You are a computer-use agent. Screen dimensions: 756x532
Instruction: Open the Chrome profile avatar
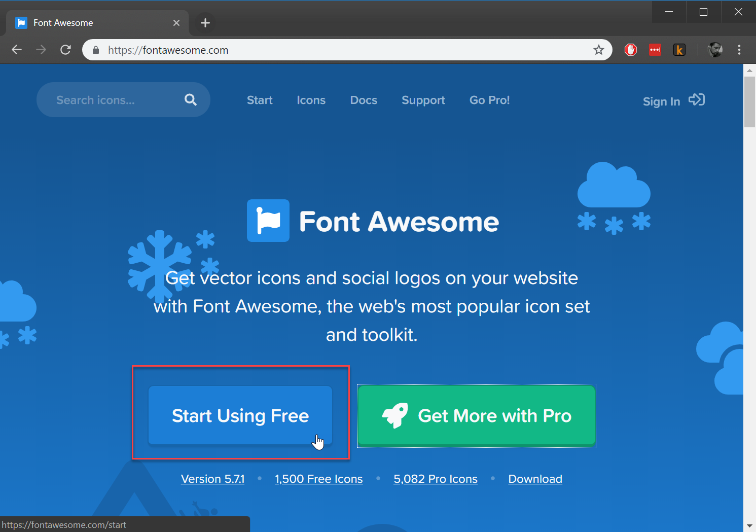click(x=715, y=50)
